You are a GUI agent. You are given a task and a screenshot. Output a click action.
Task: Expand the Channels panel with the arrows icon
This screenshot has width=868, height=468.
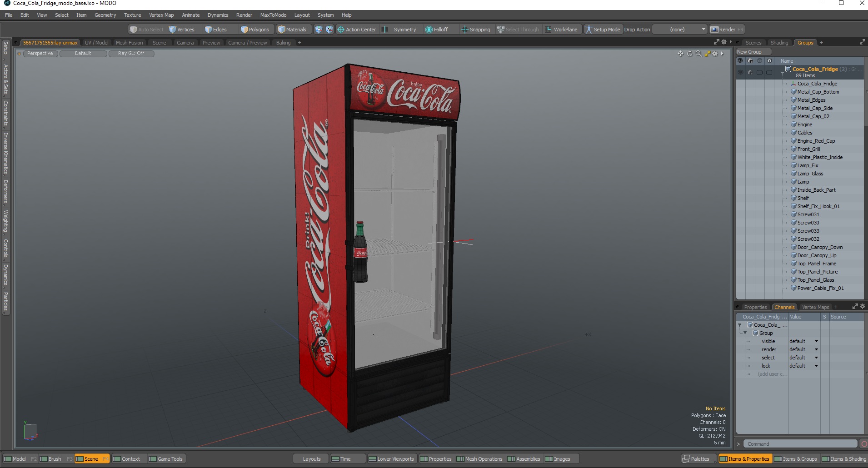[x=855, y=307]
